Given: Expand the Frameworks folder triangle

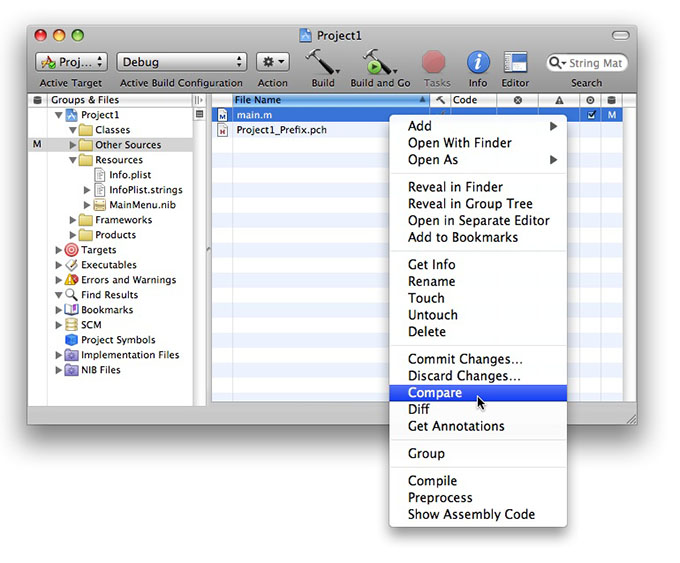Looking at the screenshot, I should tap(73, 220).
